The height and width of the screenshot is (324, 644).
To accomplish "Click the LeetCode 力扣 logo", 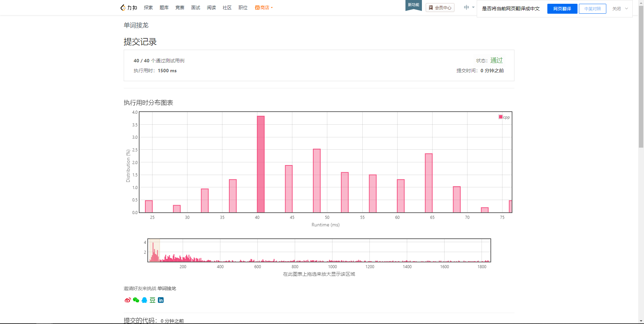I will 129,8.
